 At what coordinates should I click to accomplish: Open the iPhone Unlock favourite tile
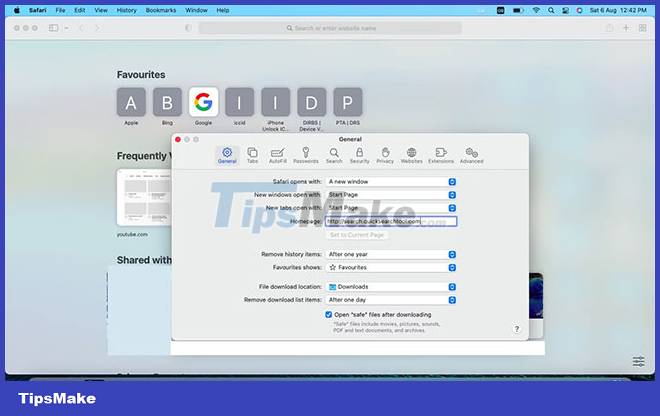point(276,101)
